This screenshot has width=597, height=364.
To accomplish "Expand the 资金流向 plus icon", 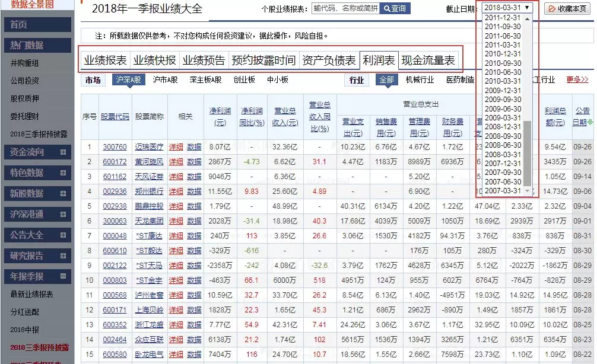I will (63, 152).
